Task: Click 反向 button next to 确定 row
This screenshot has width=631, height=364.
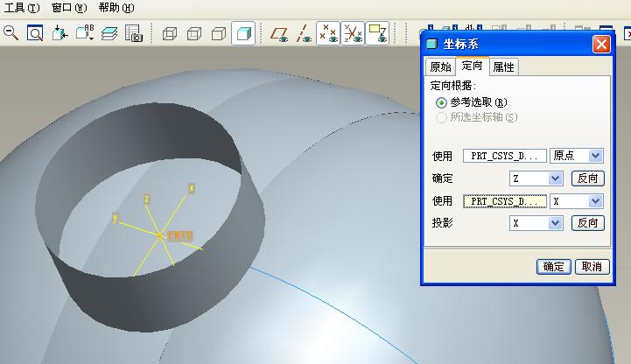Action: pyautogui.click(x=588, y=178)
